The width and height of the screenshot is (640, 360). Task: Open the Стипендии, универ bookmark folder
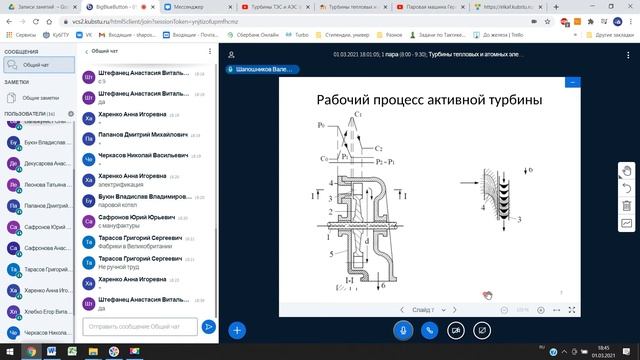click(x=342, y=35)
